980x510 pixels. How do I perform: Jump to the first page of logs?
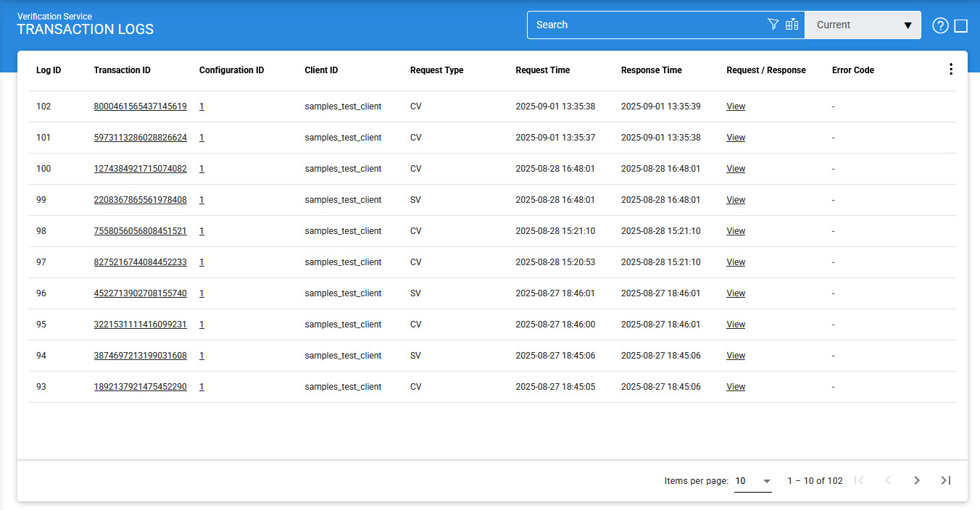click(860, 480)
